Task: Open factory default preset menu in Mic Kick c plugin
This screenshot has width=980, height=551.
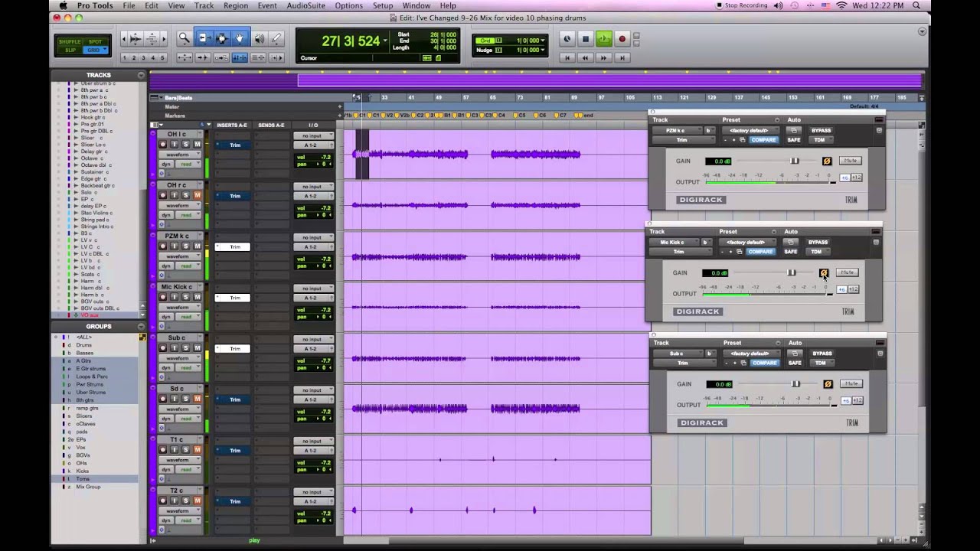Action: 747,243
